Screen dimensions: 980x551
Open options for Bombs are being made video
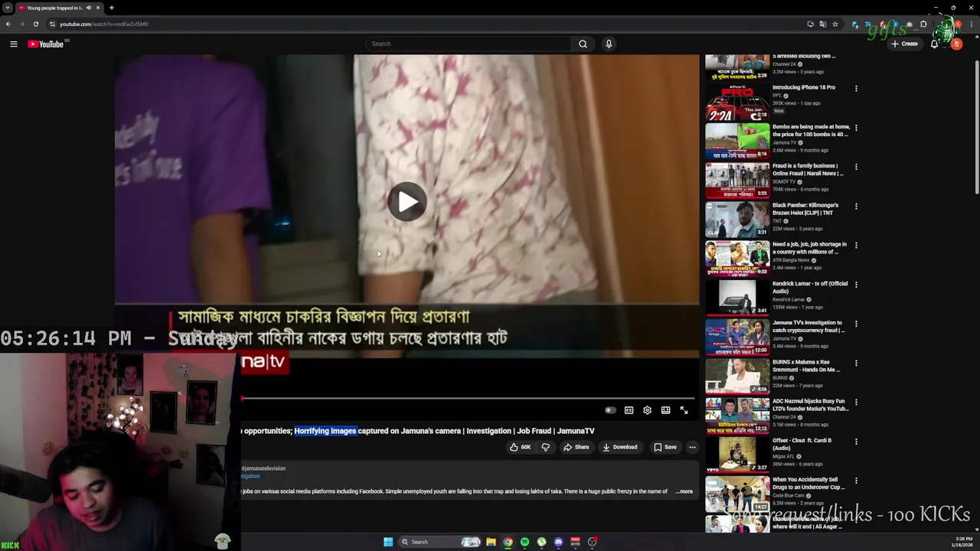point(856,128)
